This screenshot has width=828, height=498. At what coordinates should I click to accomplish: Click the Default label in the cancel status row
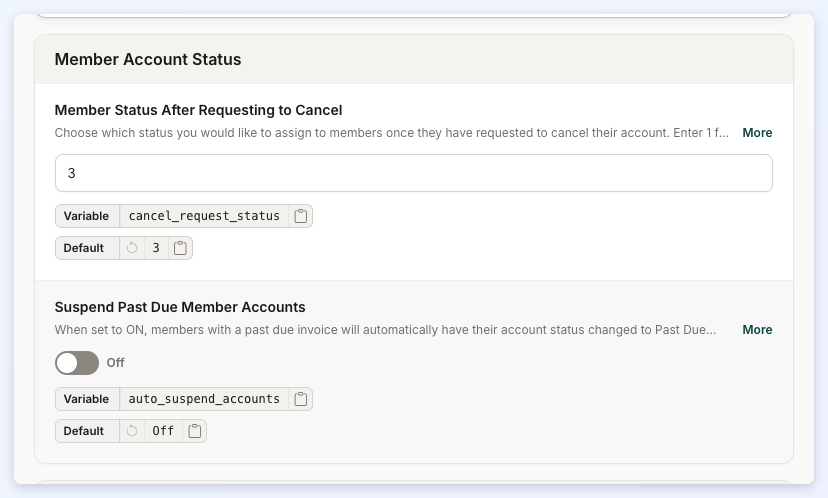[83, 248]
